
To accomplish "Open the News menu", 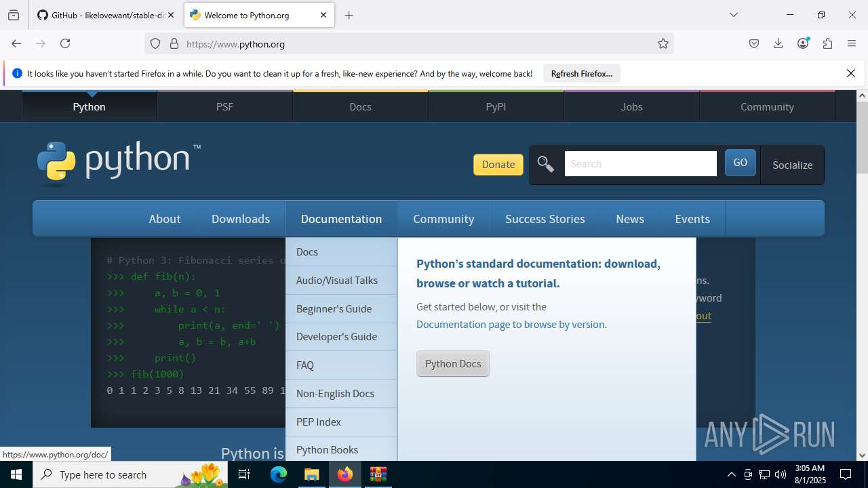I will pos(630,219).
